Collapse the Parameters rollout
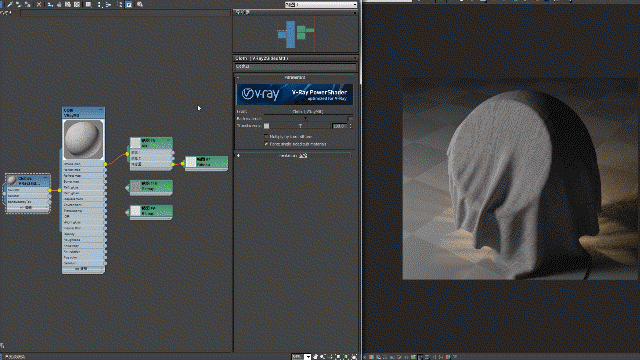 point(295,77)
